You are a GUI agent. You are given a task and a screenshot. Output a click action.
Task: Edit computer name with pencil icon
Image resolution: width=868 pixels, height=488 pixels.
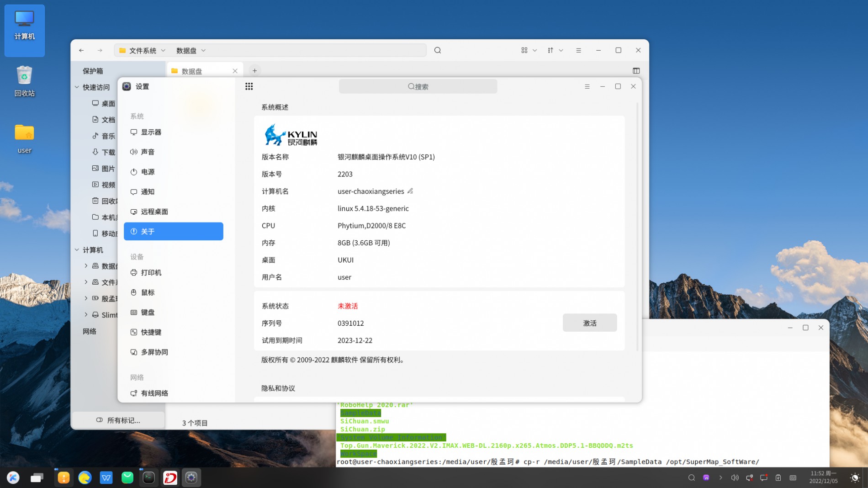point(410,191)
